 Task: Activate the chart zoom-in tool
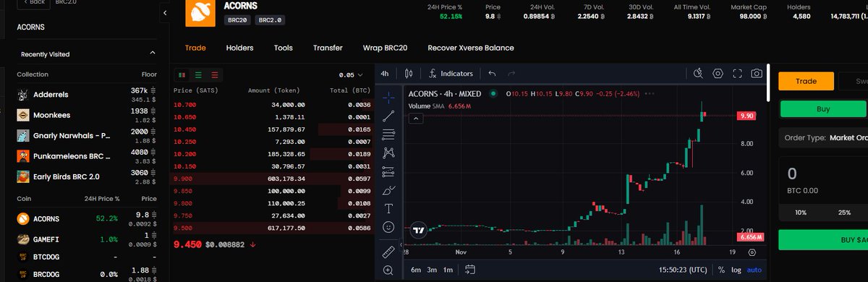pyautogui.click(x=388, y=270)
